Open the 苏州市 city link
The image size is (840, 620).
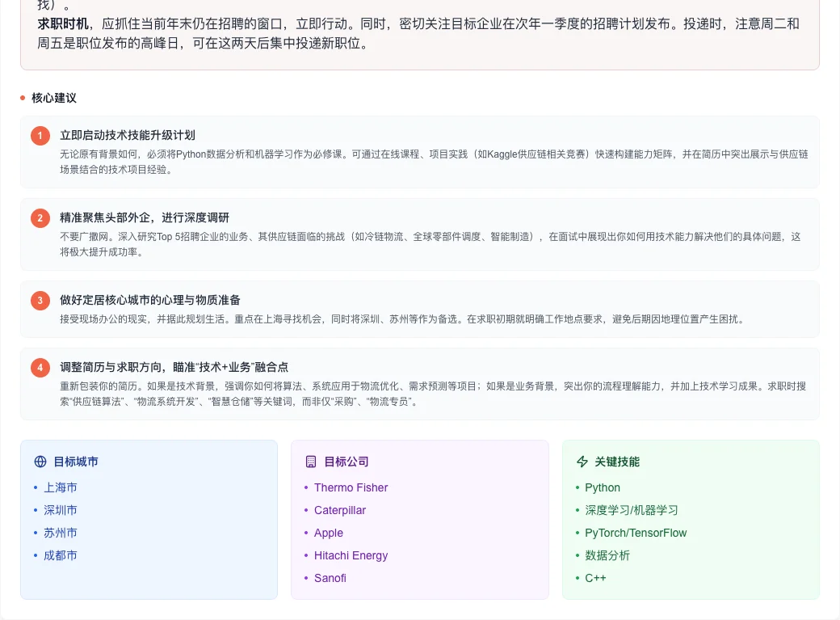[x=61, y=533]
